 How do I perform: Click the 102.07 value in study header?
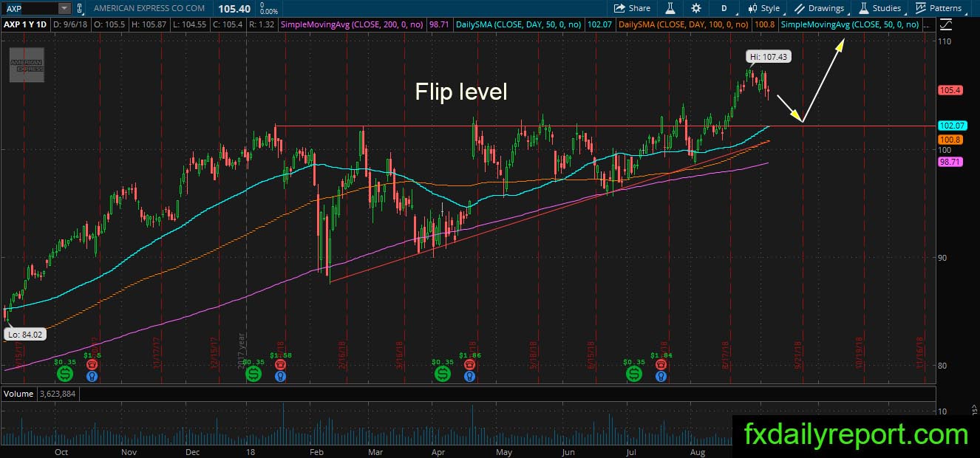coord(598,24)
